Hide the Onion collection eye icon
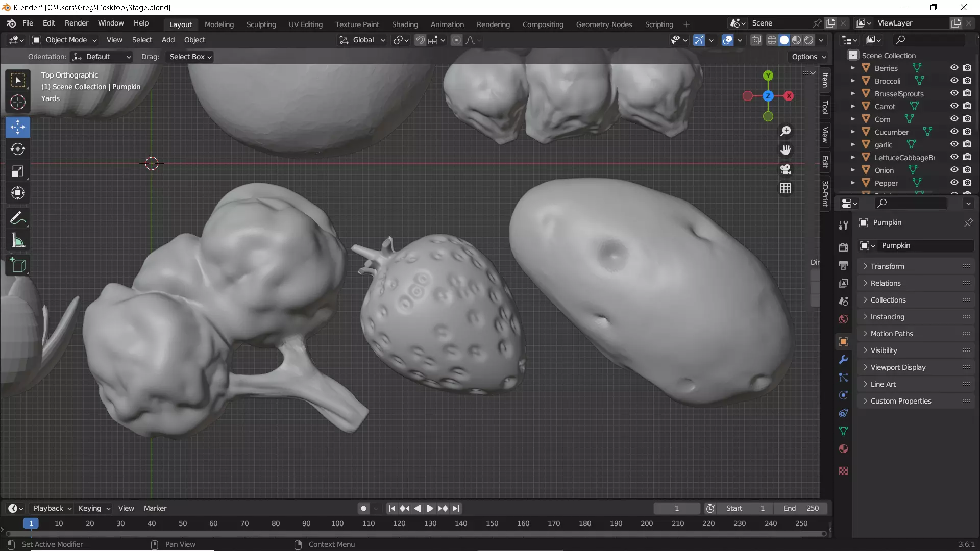The width and height of the screenshot is (980, 551). pyautogui.click(x=954, y=170)
